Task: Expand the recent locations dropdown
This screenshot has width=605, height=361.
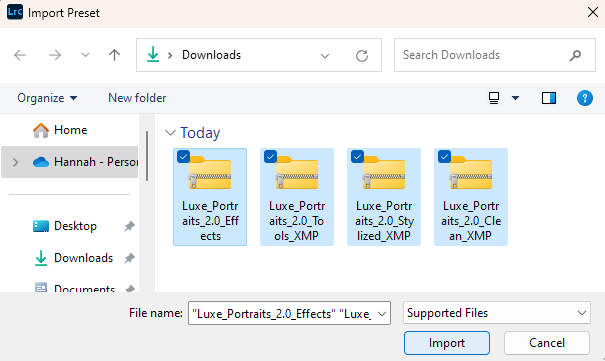Action: coord(85,55)
